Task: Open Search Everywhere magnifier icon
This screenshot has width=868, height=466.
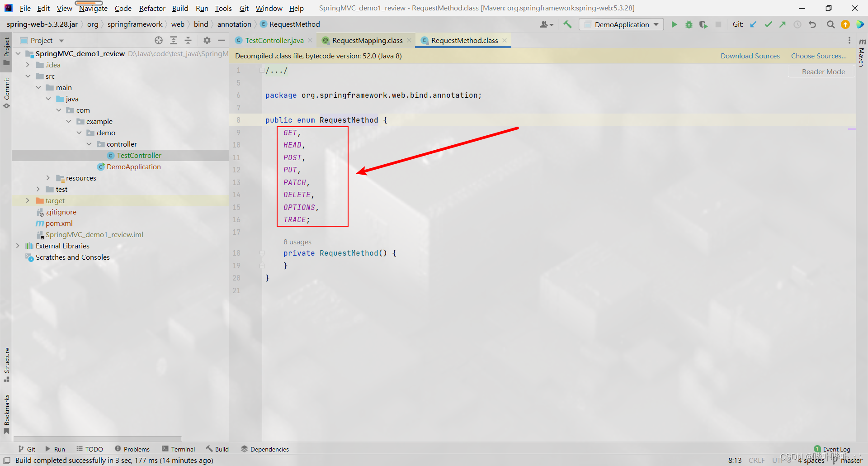Action: [x=830, y=24]
